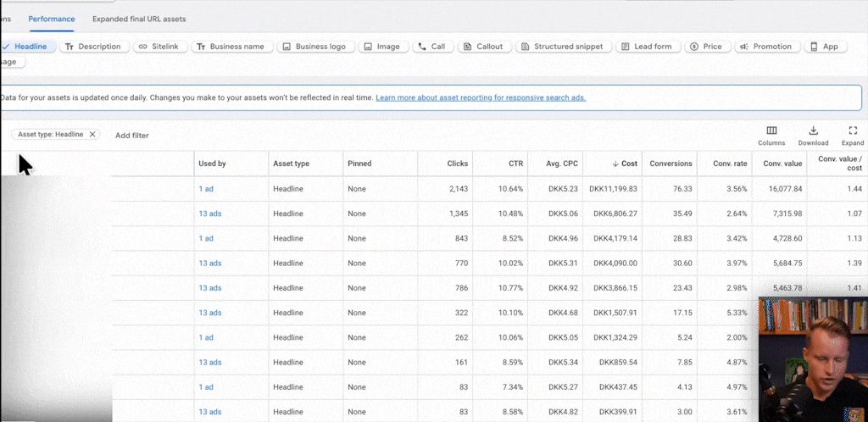This screenshot has height=422, width=868.
Task: Select the Structured snippet asset chip
Action: [559, 47]
